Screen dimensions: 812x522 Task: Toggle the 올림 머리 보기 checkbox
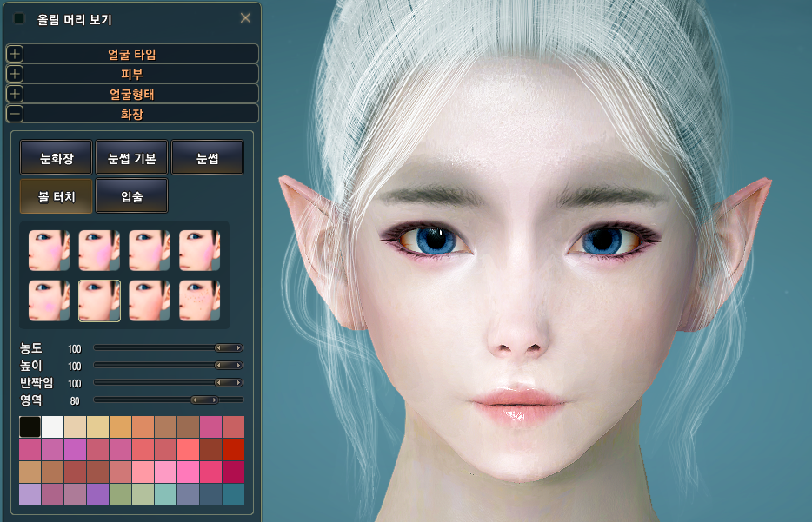pyautogui.click(x=19, y=18)
